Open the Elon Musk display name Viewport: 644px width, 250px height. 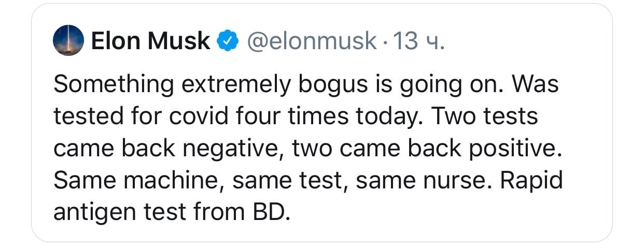[150, 41]
